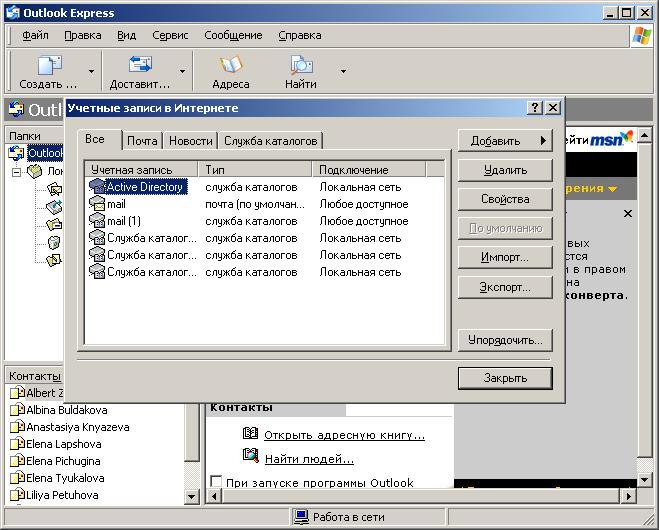Click the Свойства button
This screenshot has height=530, width=659.
pyautogui.click(x=505, y=199)
